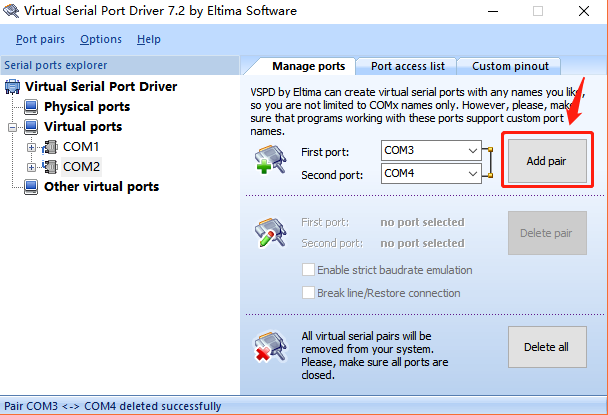Image resolution: width=608 pixels, height=415 pixels.
Task: Click the add pair plug icon
Action: pyautogui.click(x=270, y=162)
